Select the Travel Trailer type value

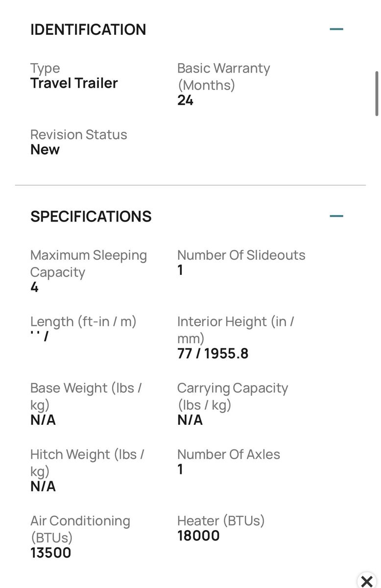click(x=74, y=83)
